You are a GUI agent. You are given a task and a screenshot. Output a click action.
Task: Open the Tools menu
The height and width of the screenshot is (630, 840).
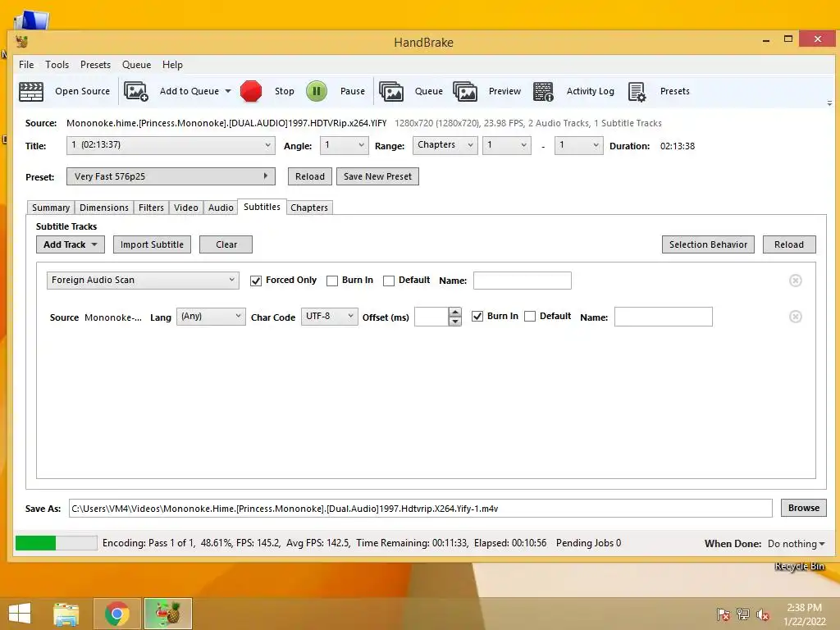click(57, 64)
